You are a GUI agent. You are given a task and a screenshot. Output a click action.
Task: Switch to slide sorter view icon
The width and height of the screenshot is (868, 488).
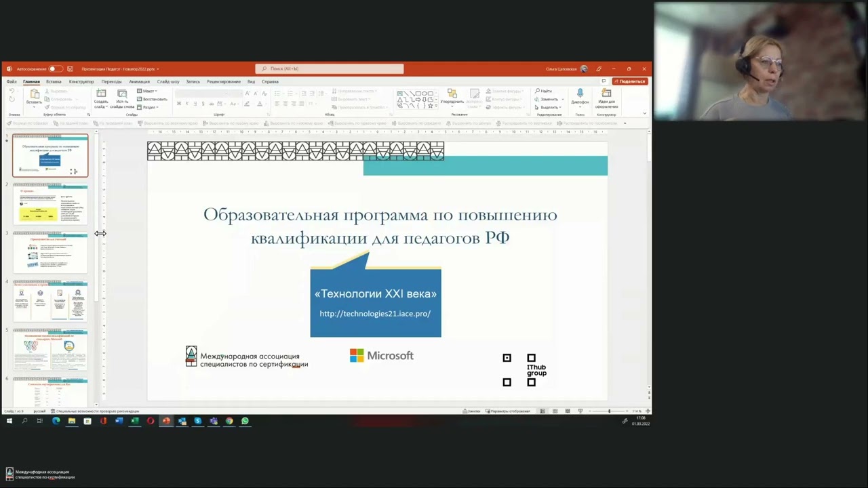(555, 411)
